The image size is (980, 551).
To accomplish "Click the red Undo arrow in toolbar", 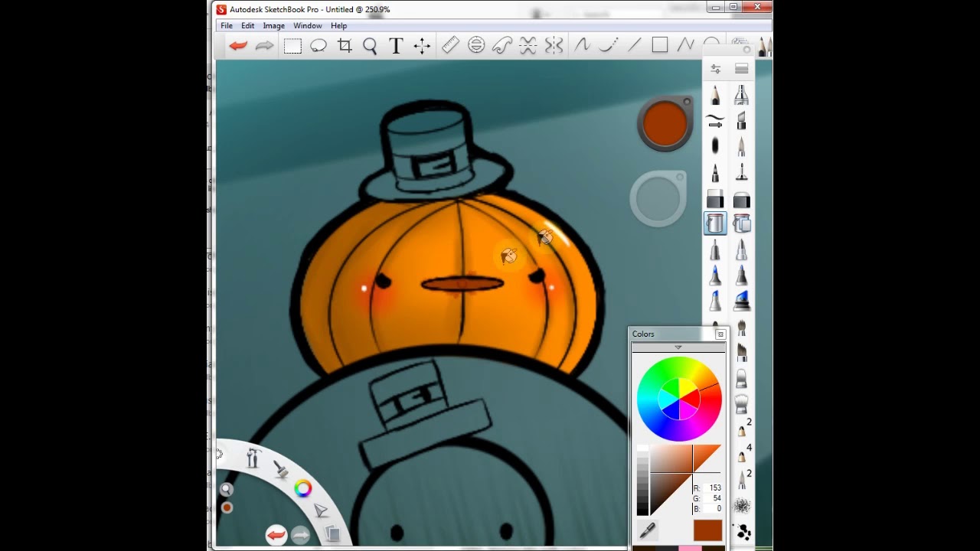I will (x=238, y=46).
